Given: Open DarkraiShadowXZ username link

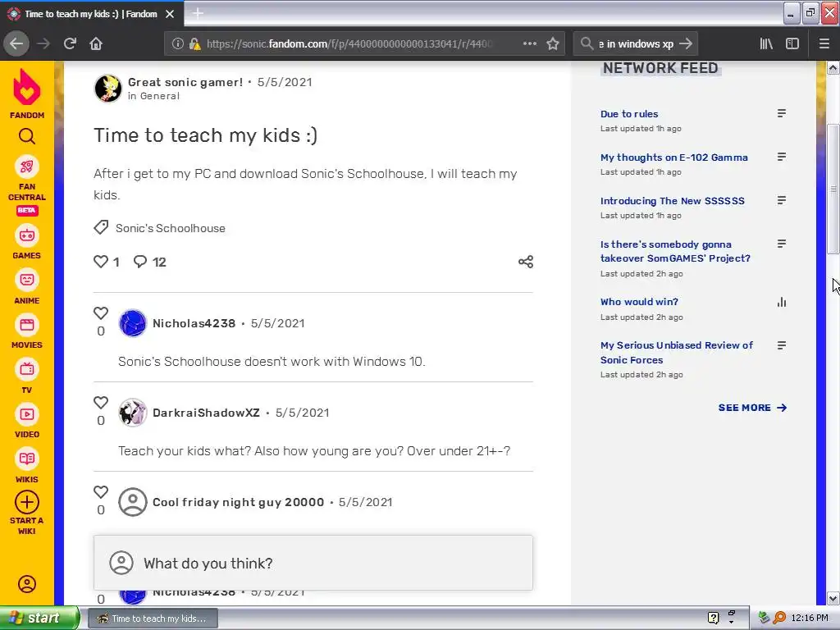Looking at the screenshot, I should [x=206, y=413].
